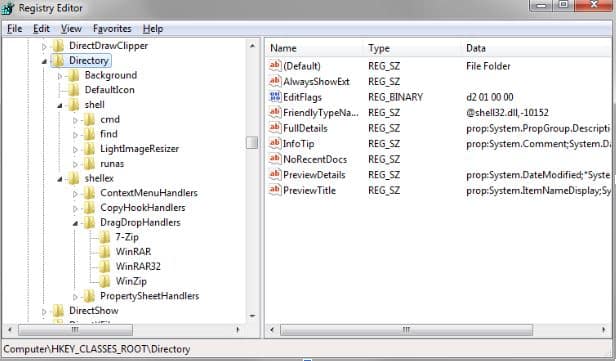The image size is (616, 361).
Task: Collapse the shell key
Action: pyautogui.click(x=60, y=106)
